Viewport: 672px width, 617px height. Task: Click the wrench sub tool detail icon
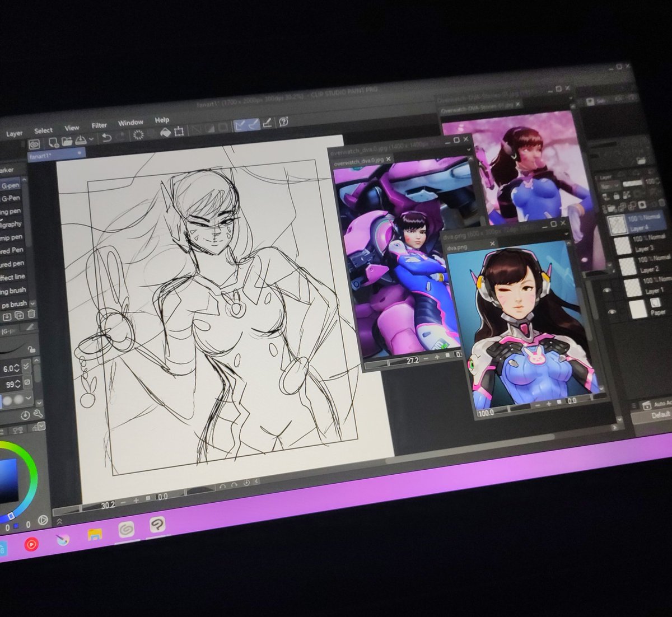[x=38, y=414]
